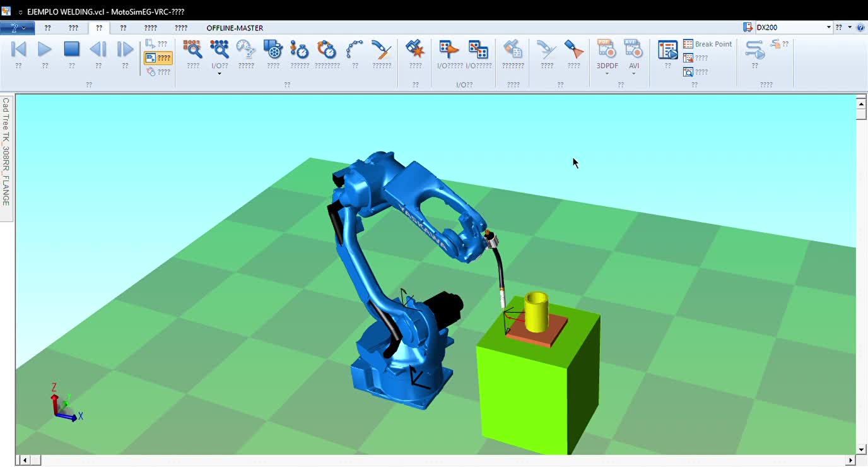Open help with the blue question icon
The image size is (868, 467).
[x=860, y=28]
